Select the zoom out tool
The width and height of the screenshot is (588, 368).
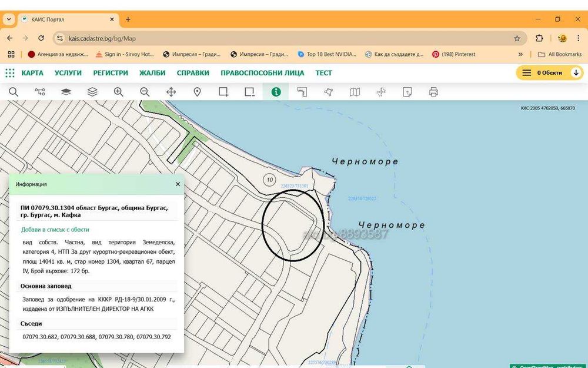[145, 92]
